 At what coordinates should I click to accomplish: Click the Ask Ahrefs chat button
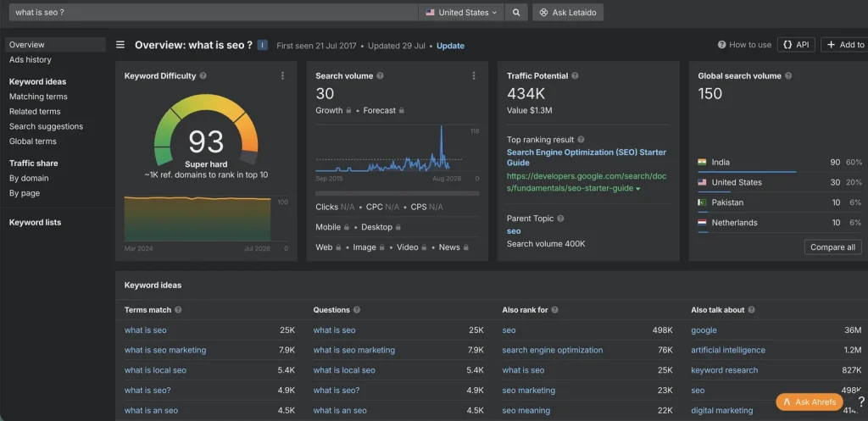tap(810, 402)
